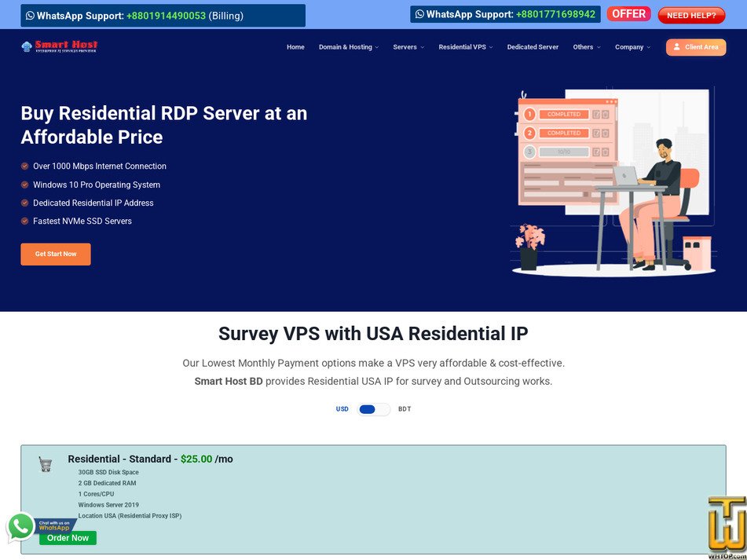Click the OFFER badge button
This screenshot has width=747, height=560.
629,14
